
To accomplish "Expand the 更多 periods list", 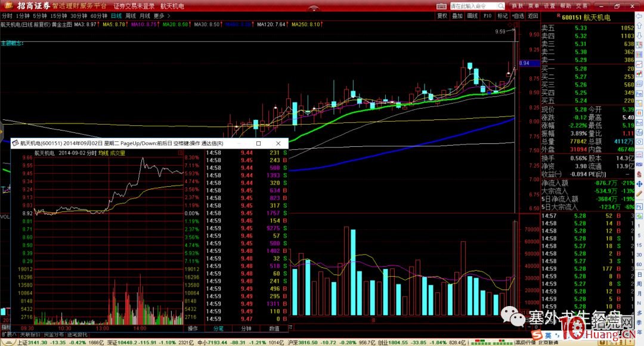I will click(x=162, y=16).
